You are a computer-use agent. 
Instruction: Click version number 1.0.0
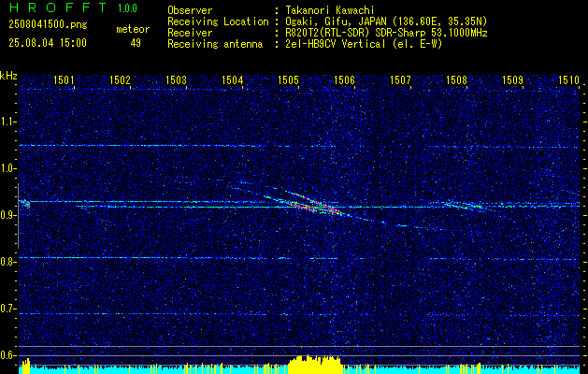[127, 8]
